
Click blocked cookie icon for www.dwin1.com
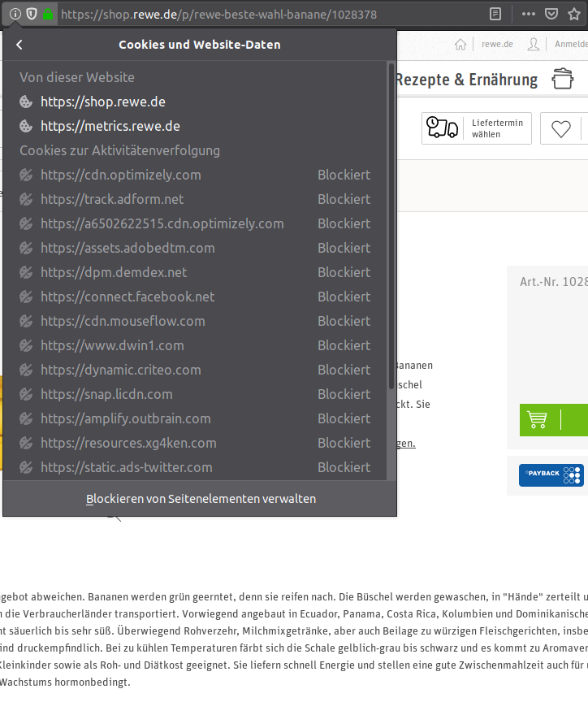[26, 345]
